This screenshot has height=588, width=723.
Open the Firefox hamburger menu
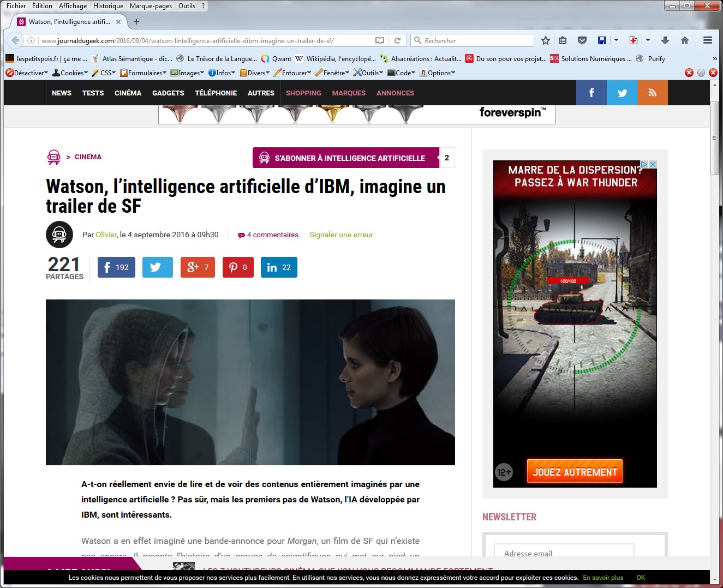coord(708,40)
